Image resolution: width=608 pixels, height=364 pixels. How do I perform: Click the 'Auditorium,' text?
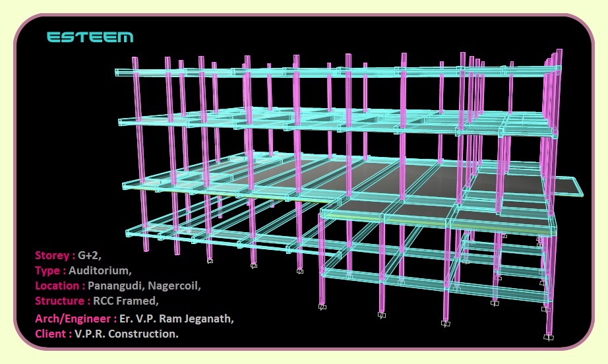click(x=100, y=270)
